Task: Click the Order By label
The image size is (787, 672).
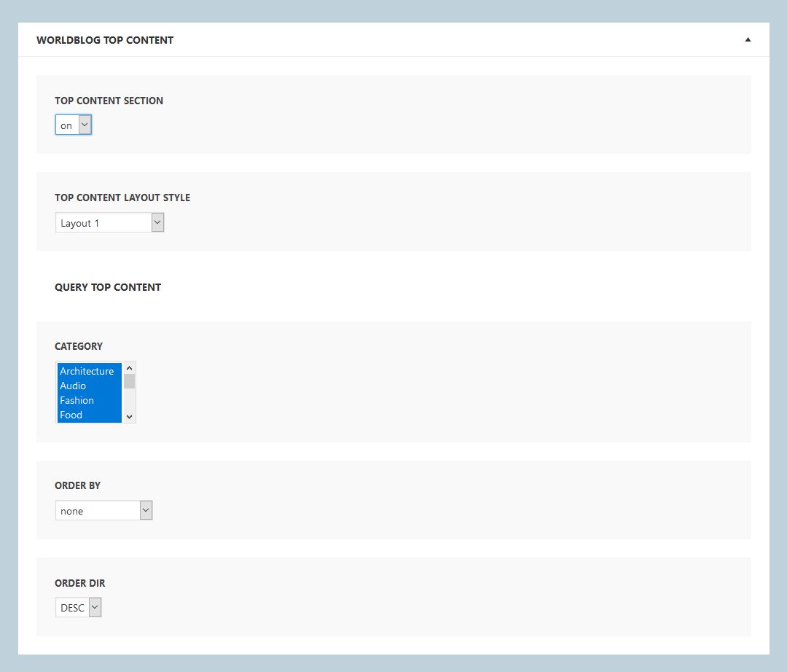Action: (x=78, y=485)
